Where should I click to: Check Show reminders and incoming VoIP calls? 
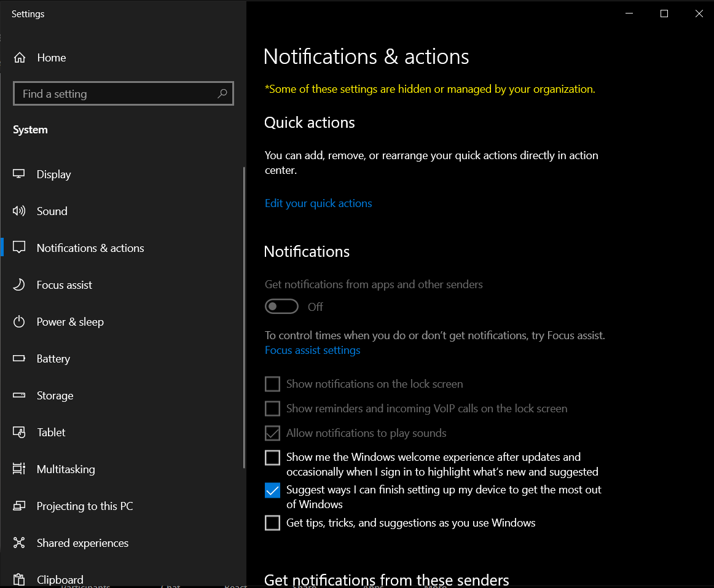[x=272, y=409]
